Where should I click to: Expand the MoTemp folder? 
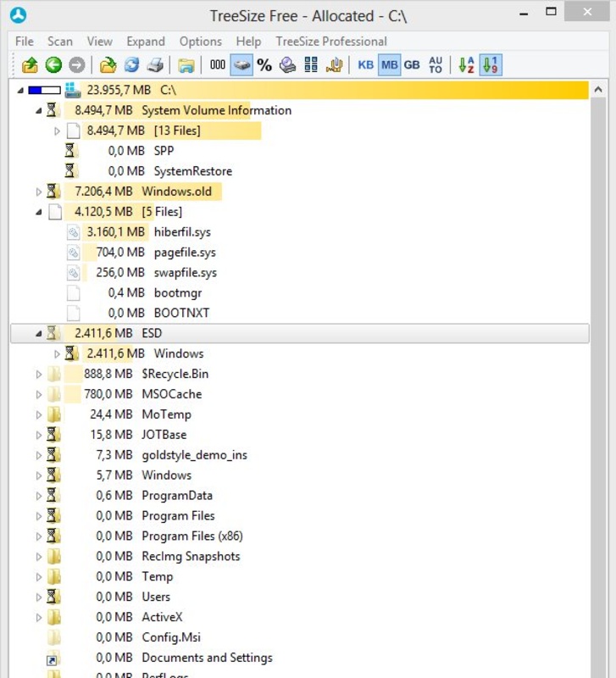(38, 414)
